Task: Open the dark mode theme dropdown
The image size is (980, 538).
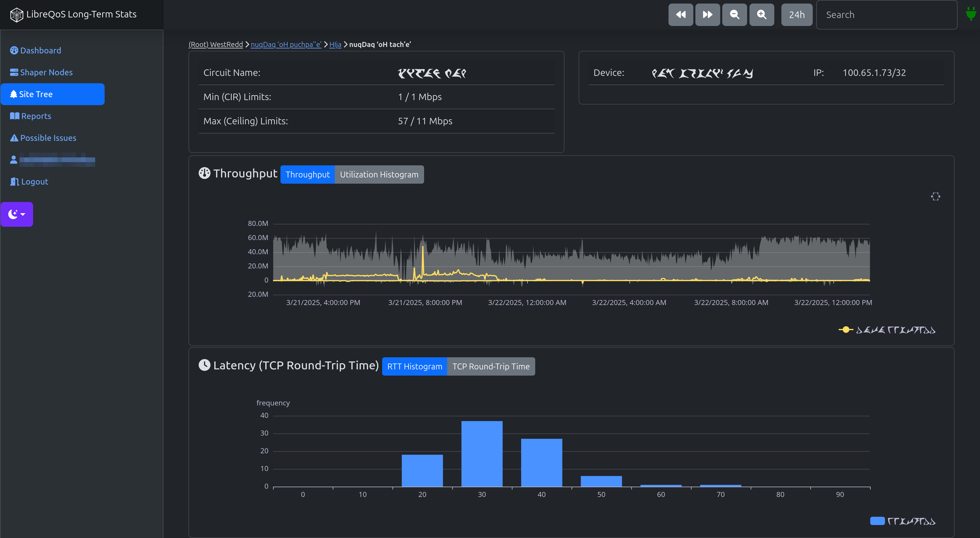Action: [x=17, y=214]
